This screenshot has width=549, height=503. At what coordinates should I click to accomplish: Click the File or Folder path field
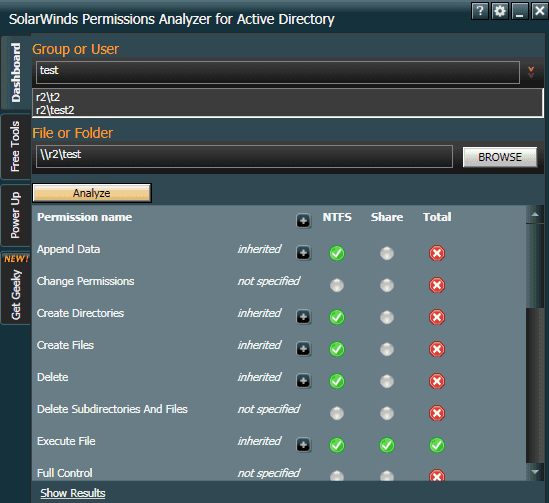(x=244, y=156)
